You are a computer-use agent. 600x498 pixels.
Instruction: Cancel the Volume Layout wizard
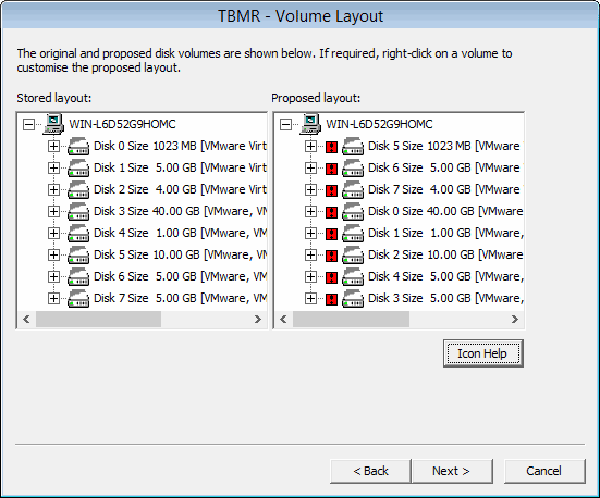[545, 471]
